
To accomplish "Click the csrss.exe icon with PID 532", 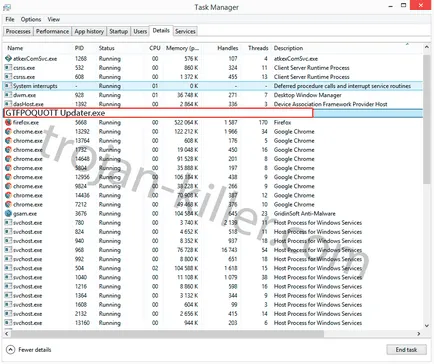I will tap(8, 68).
